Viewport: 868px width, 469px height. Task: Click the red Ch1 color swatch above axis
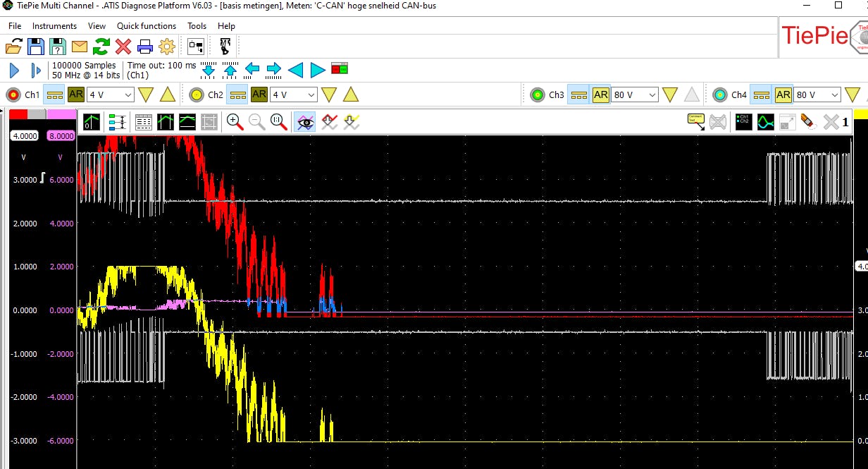tap(18, 114)
